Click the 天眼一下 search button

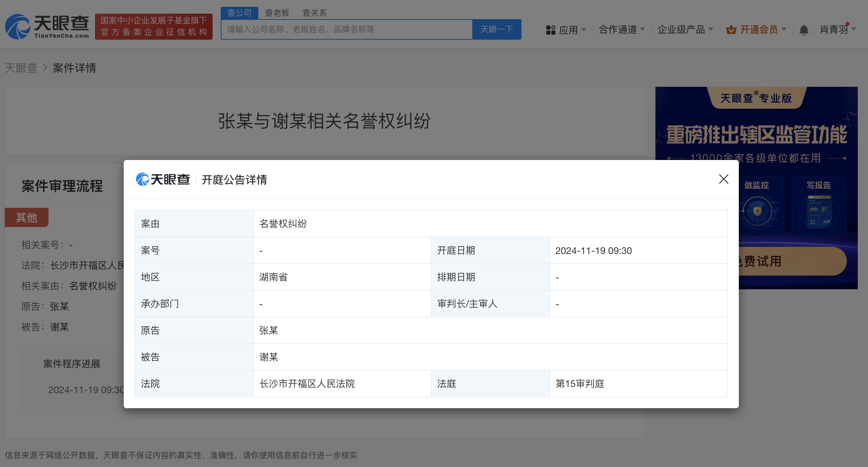(497, 29)
